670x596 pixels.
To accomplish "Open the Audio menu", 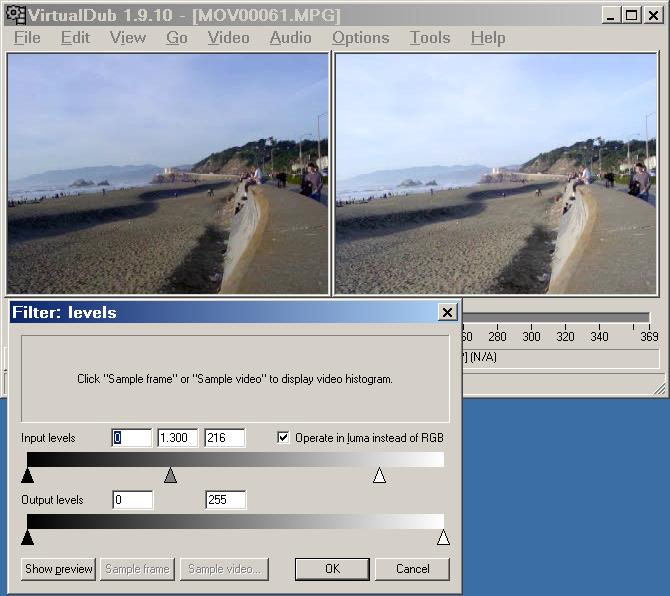I will pyautogui.click(x=290, y=38).
